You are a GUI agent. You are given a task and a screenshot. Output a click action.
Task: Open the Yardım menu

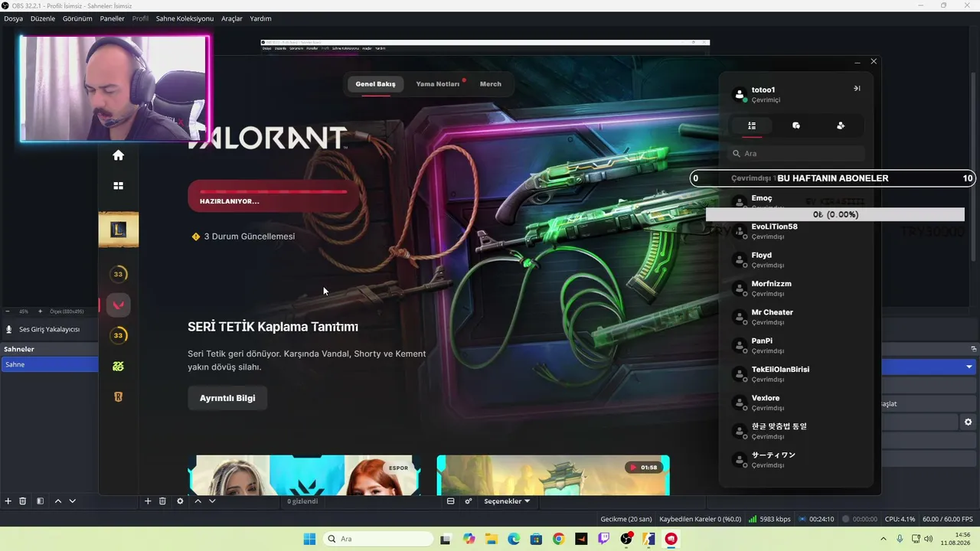tap(260, 18)
